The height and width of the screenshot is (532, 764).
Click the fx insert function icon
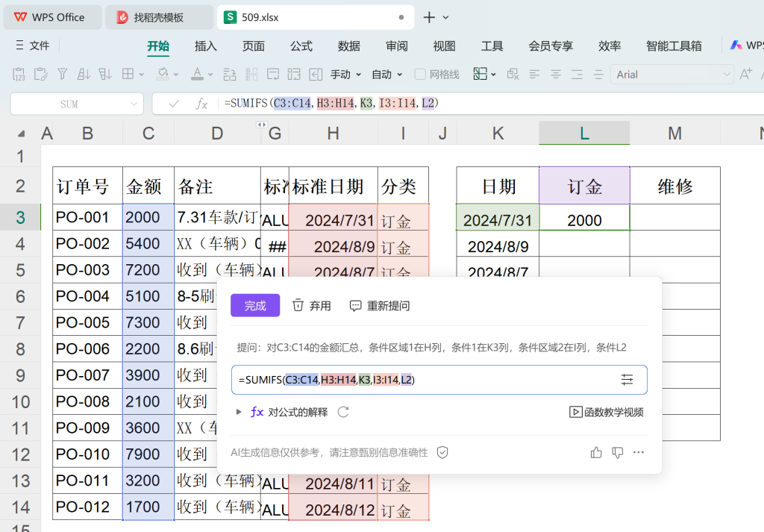coord(201,104)
